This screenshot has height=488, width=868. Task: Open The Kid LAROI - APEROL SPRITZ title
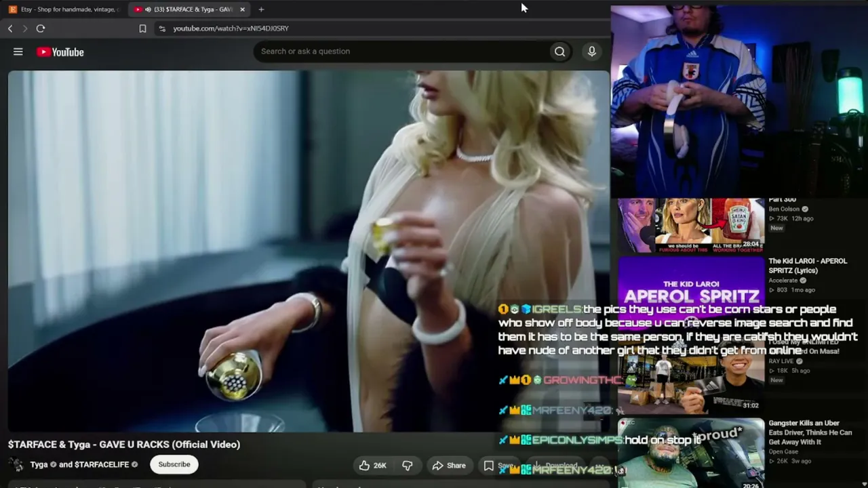pos(808,265)
